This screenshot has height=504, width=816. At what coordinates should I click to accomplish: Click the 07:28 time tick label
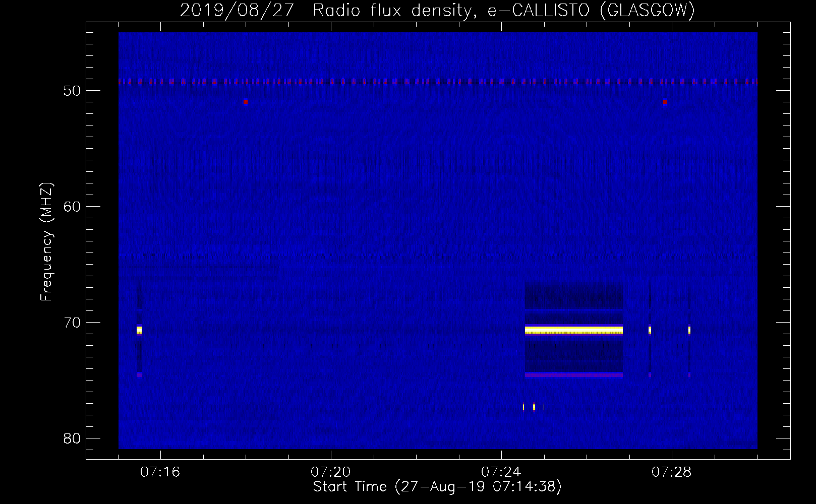click(x=672, y=472)
